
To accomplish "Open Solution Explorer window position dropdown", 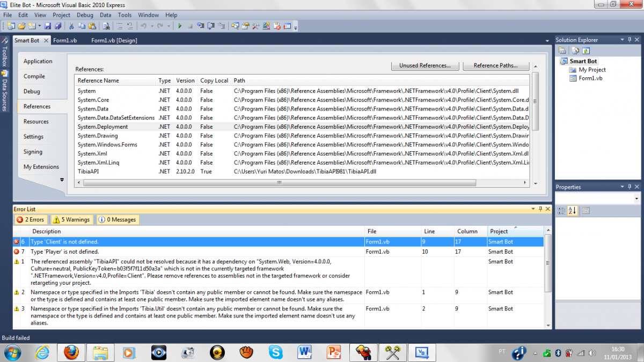I will coord(622,40).
